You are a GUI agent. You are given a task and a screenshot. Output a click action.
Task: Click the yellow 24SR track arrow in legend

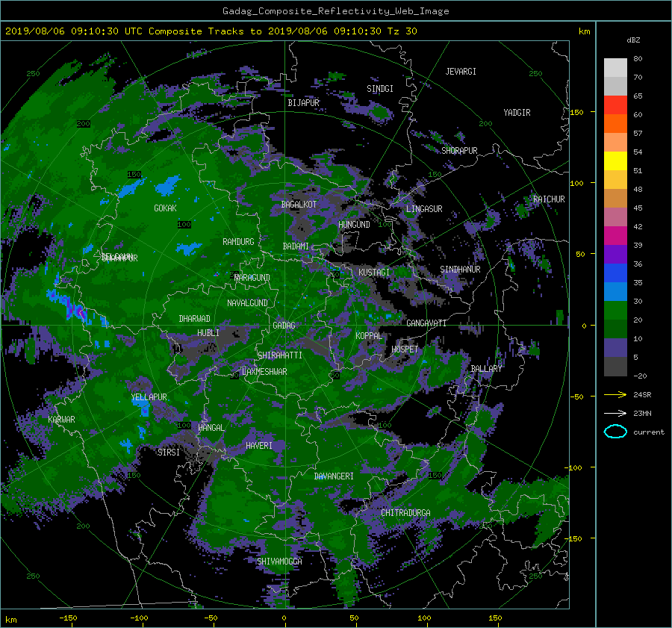tap(615, 394)
